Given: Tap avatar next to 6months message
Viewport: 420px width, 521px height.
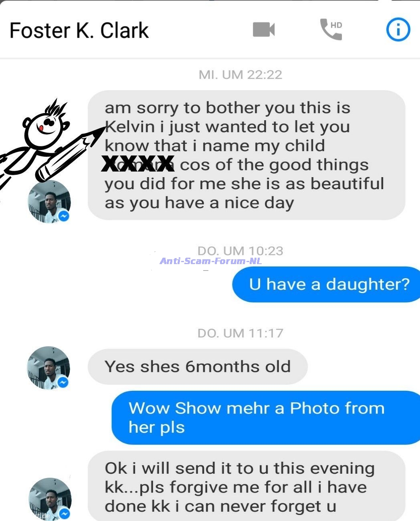Looking at the screenshot, I should pyautogui.click(x=48, y=368).
